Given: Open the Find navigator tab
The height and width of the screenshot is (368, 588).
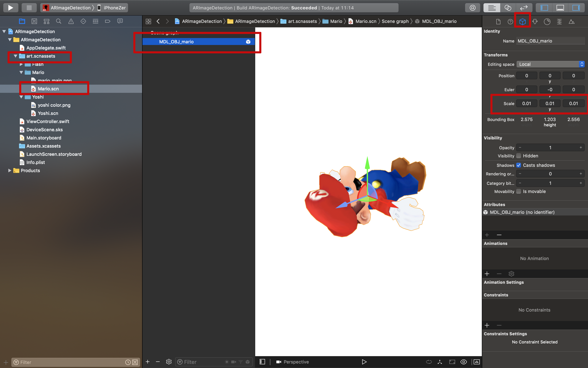Looking at the screenshot, I should [59, 21].
